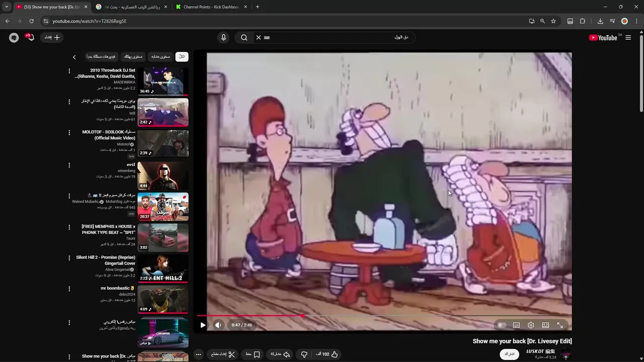Open options for 2010 Throwback DJ Set
Image resolution: width=644 pixels, height=362 pixels.
pos(69,71)
